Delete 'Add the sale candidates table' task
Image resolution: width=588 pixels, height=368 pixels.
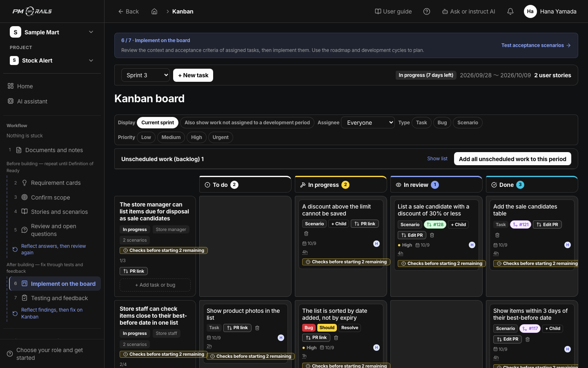coord(497,235)
